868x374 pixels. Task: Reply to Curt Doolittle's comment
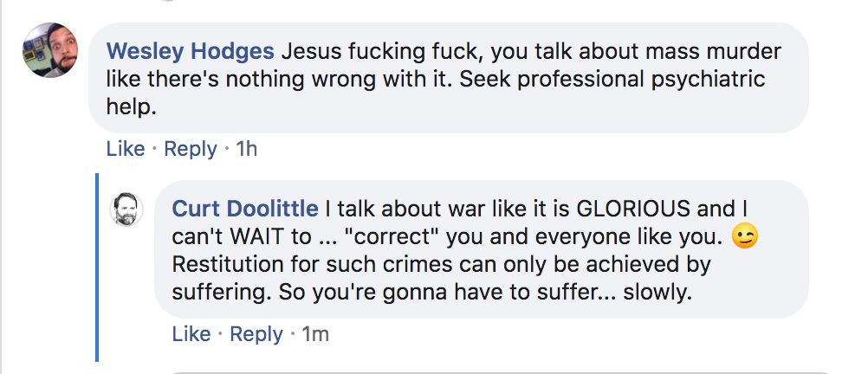pyautogui.click(x=256, y=333)
